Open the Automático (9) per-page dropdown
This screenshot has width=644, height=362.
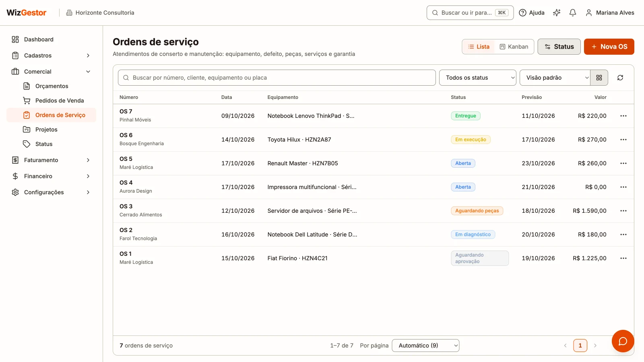pos(425,346)
